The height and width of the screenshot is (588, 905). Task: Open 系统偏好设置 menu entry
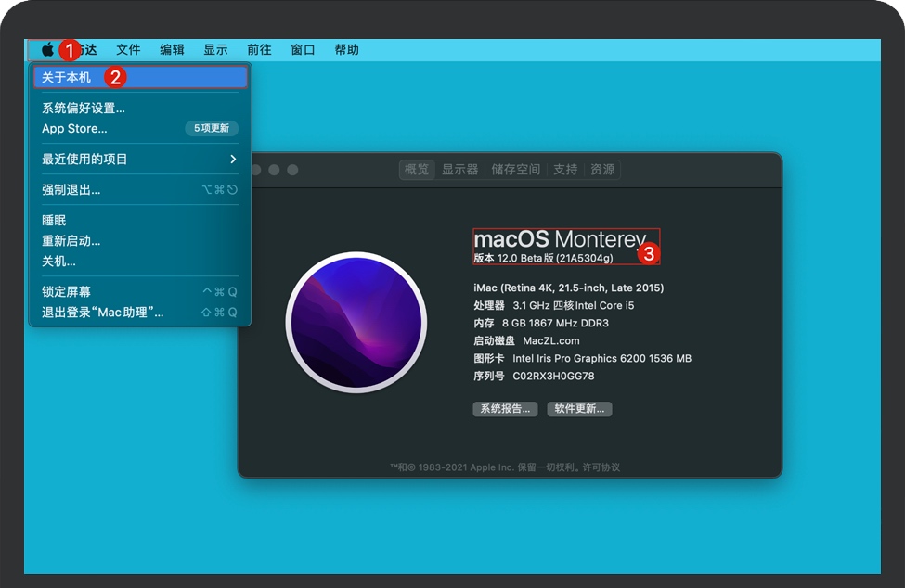click(84, 108)
